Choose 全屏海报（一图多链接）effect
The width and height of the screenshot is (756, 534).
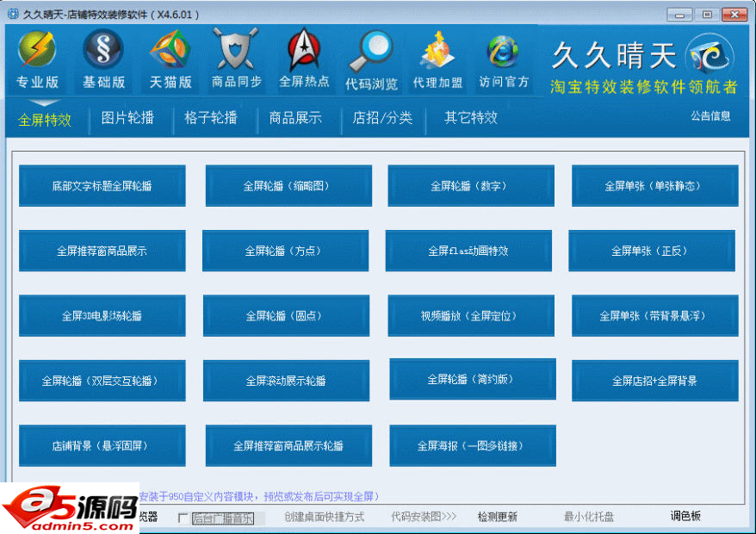[473, 446]
